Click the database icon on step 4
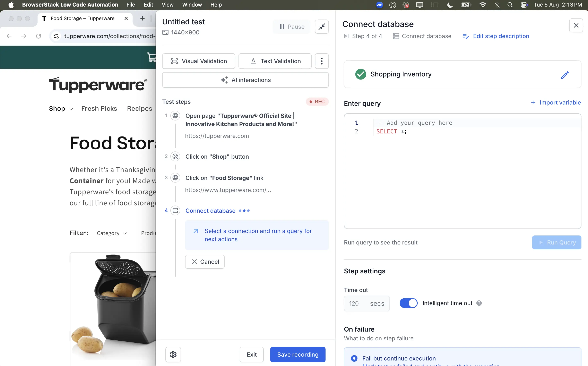 click(175, 211)
